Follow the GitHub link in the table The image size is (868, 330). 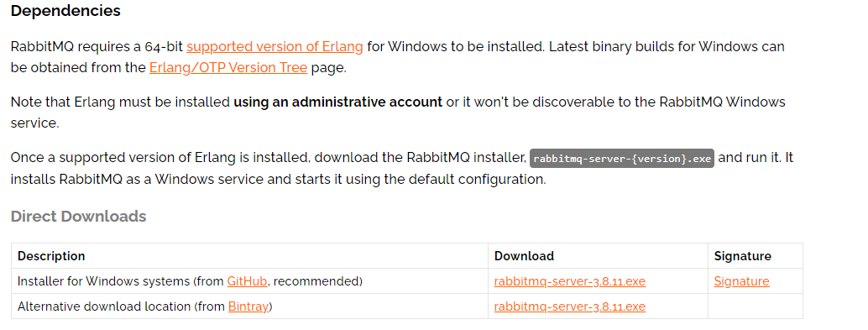[247, 281]
